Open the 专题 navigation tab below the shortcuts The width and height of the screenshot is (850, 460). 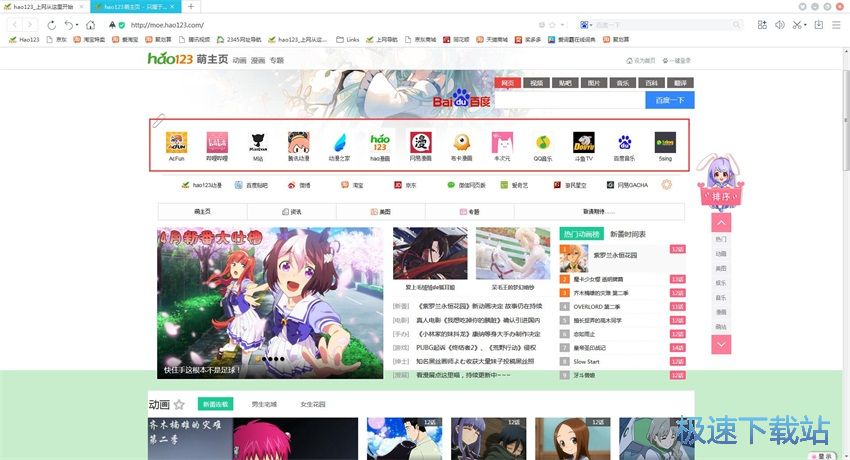pyautogui.click(x=469, y=211)
